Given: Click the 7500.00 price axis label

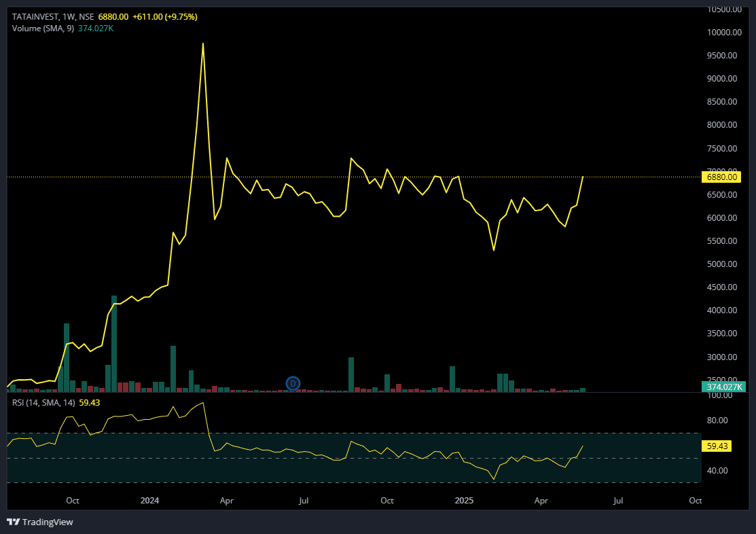Looking at the screenshot, I should click(x=722, y=149).
